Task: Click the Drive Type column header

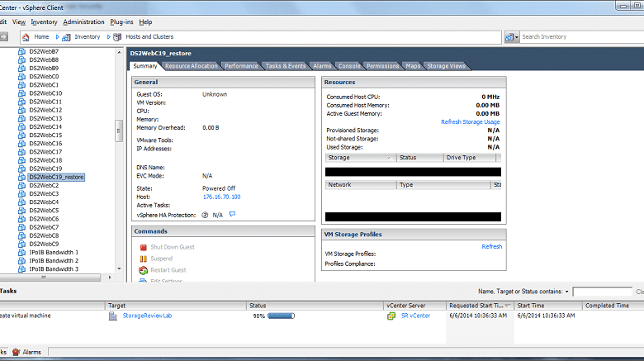Action: (470, 158)
